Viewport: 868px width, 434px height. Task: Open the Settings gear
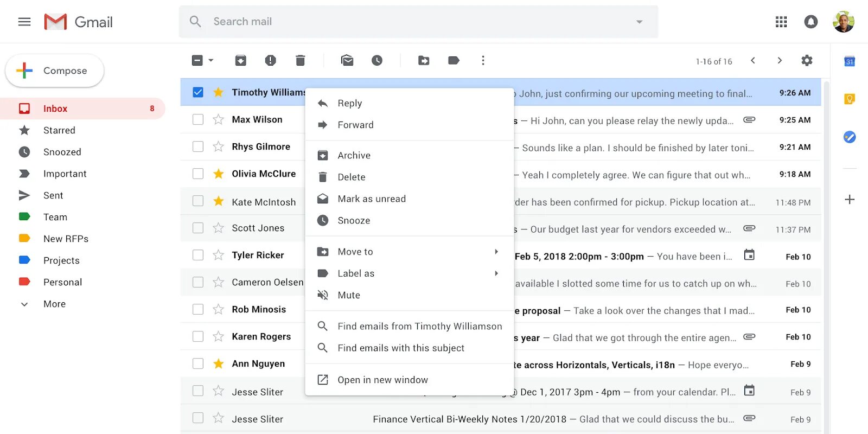(807, 60)
